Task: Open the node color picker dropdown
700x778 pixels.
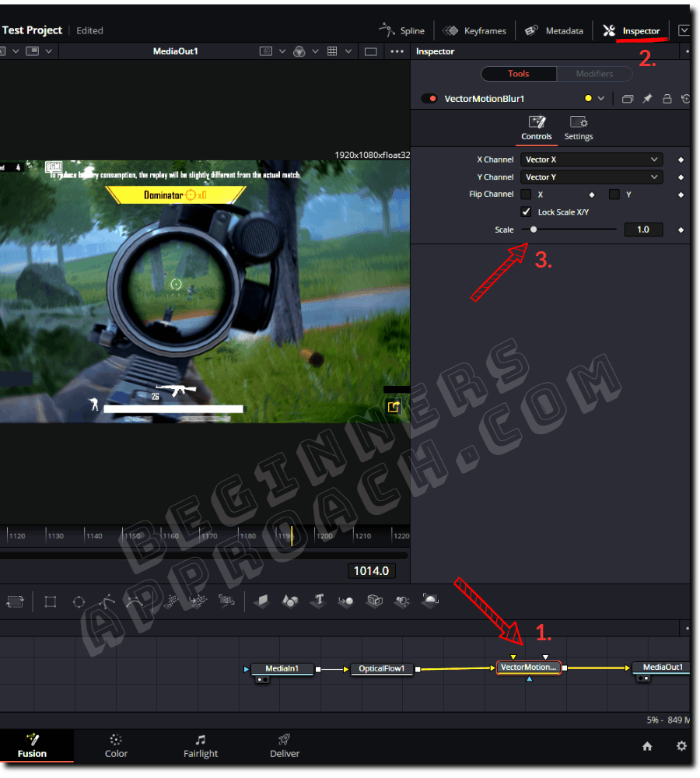Action: (x=600, y=98)
